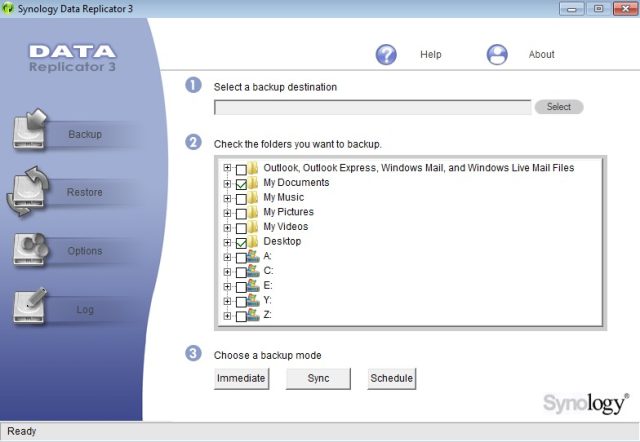Screen dimensions: 640x442
Task: Expand the My Pictures tree node
Action: coord(227,213)
